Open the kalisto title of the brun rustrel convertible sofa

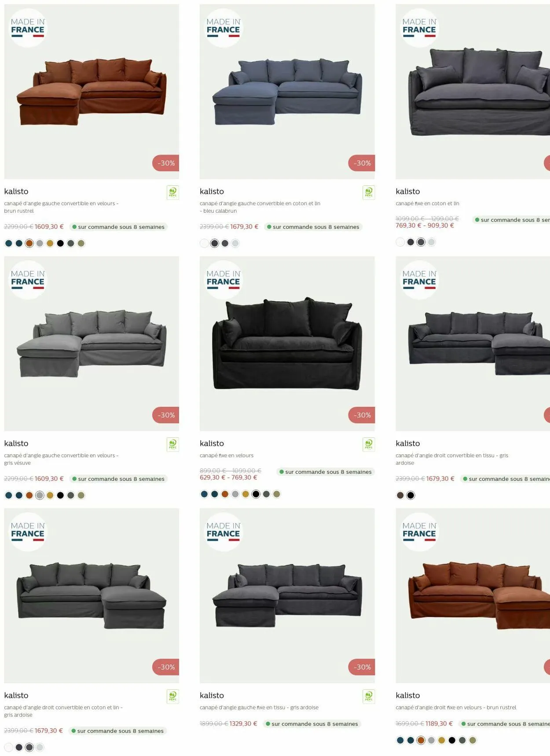[x=16, y=192]
